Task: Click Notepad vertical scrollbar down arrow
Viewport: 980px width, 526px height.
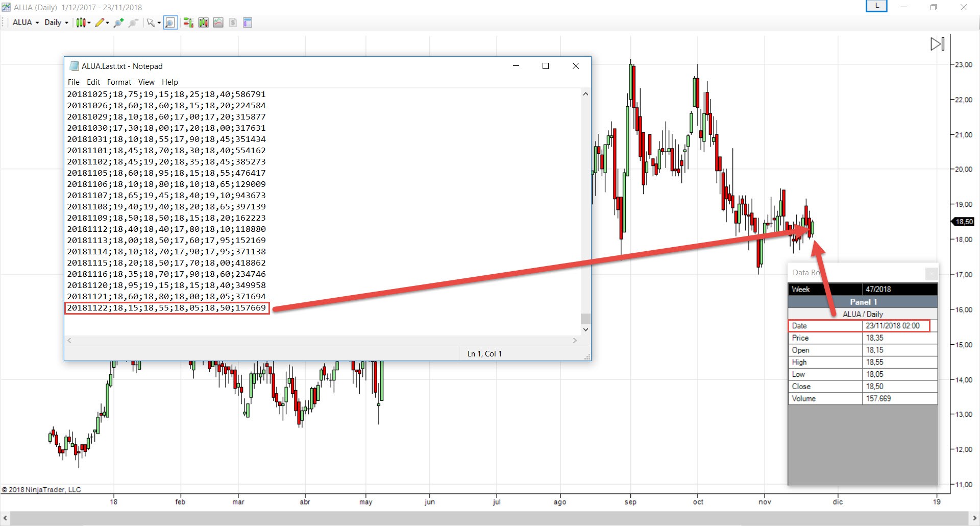Action: tap(585, 329)
